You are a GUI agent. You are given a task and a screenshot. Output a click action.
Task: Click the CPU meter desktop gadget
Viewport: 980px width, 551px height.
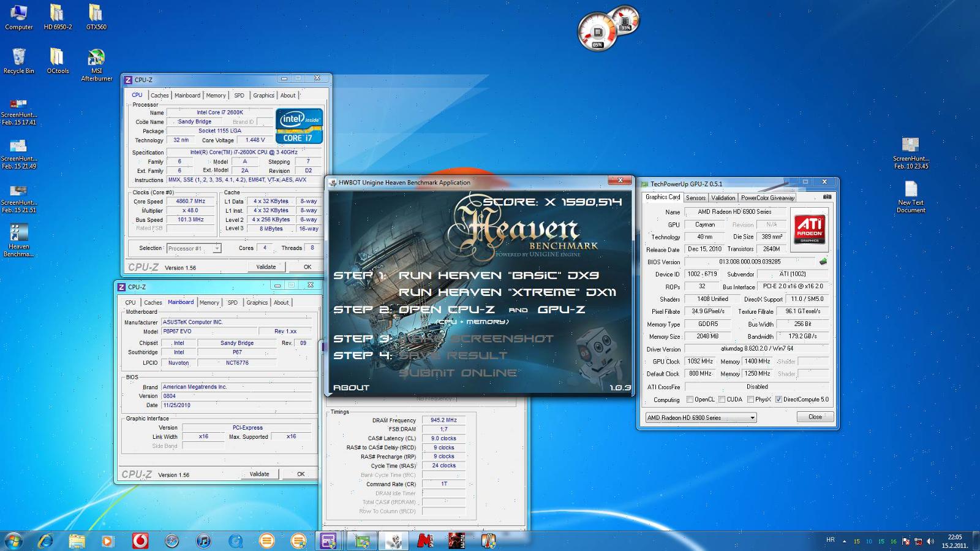(x=598, y=32)
